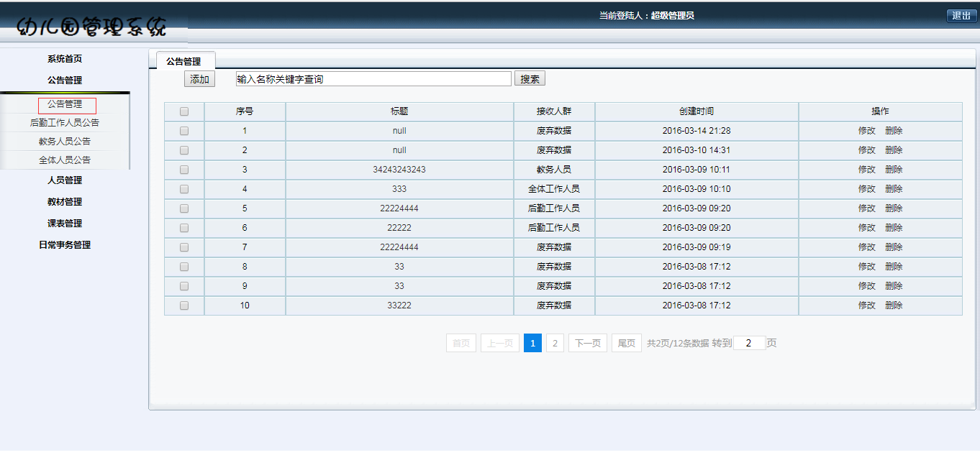Click 修改 for row 9
The width and height of the screenshot is (980, 473).
867,286
